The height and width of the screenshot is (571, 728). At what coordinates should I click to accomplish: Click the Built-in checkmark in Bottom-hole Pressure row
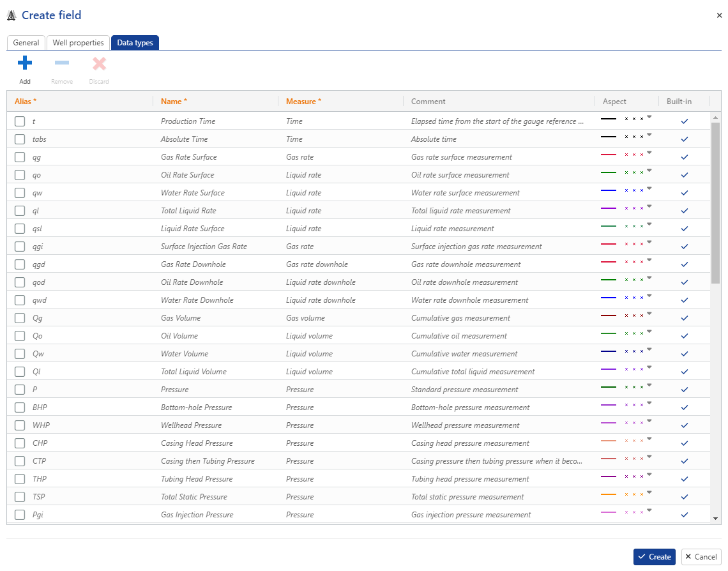[x=685, y=407]
